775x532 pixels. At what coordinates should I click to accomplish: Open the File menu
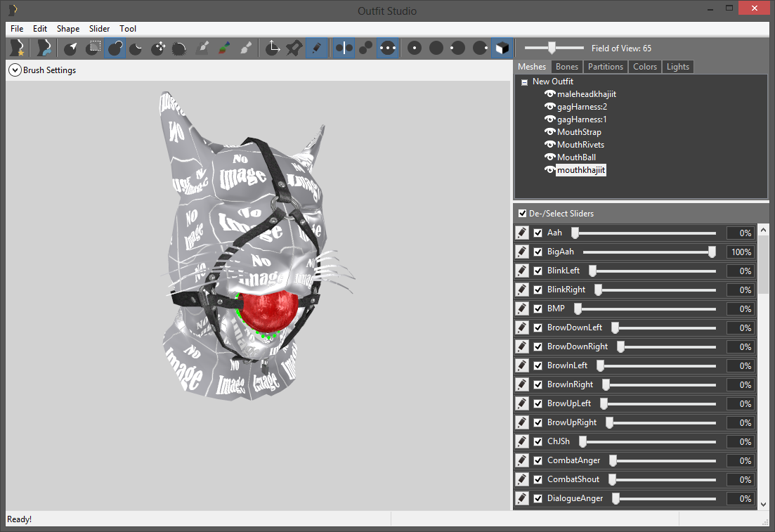point(17,29)
